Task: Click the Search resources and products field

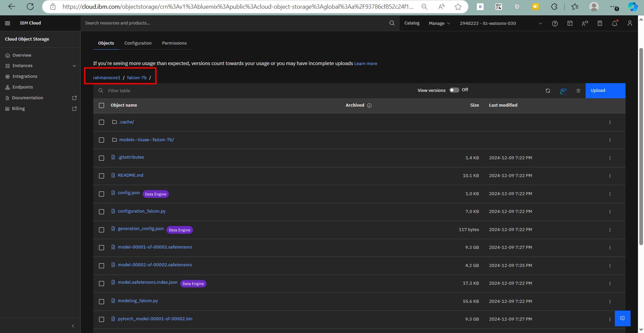Action: coord(235,23)
